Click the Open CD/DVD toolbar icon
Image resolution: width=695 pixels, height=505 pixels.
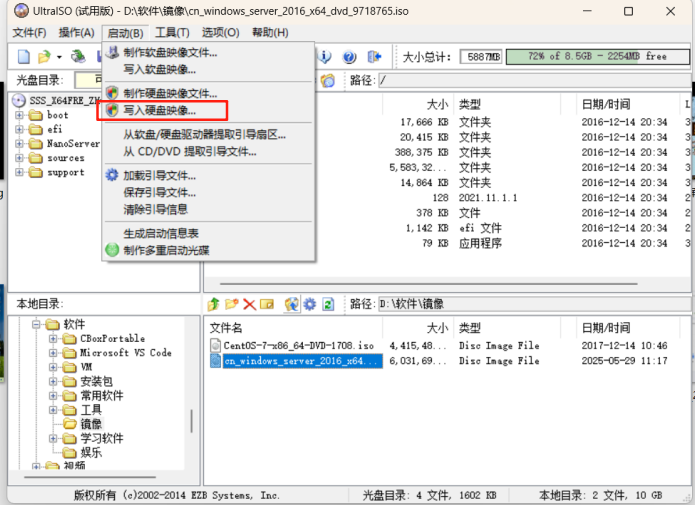[x=78, y=56]
